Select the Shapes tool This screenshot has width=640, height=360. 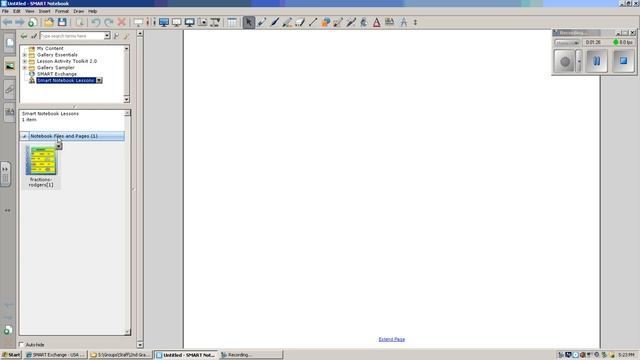click(x=326, y=22)
